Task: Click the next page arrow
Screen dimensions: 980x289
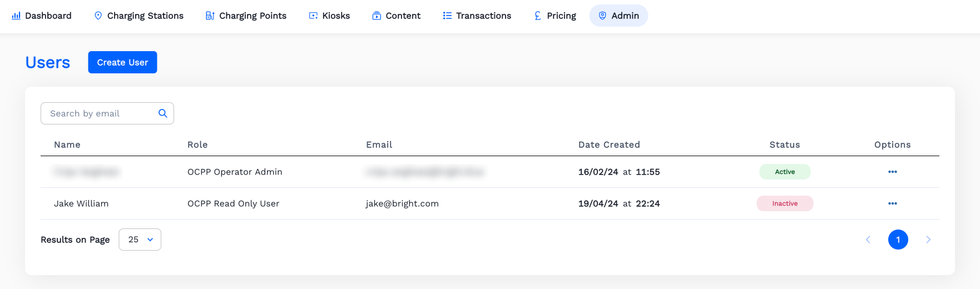Action: 928,240
